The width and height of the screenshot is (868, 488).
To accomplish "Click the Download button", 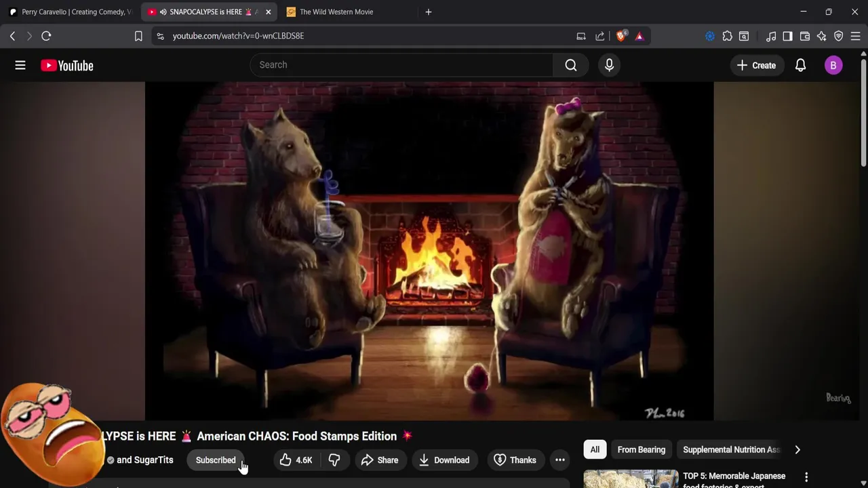I will [x=444, y=460].
